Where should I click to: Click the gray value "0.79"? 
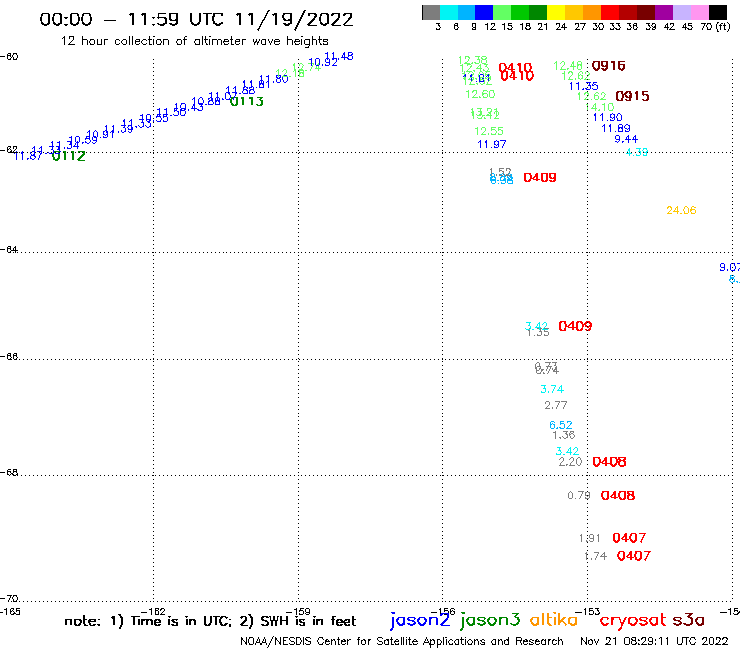579,496
